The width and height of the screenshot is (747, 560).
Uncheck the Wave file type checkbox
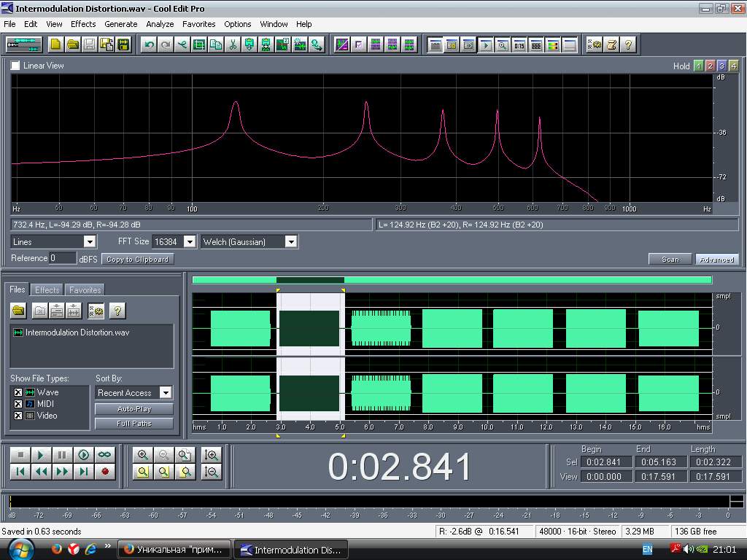18,392
